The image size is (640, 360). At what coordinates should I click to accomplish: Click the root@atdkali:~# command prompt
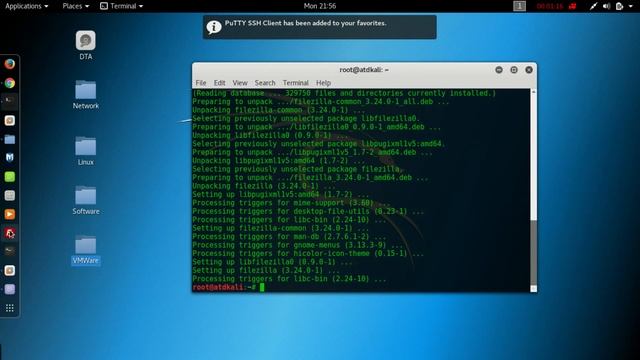click(224, 287)
